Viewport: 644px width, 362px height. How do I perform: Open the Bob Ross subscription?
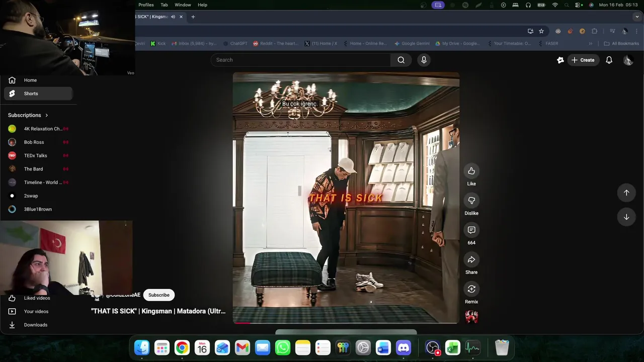[x=38, y=142]
